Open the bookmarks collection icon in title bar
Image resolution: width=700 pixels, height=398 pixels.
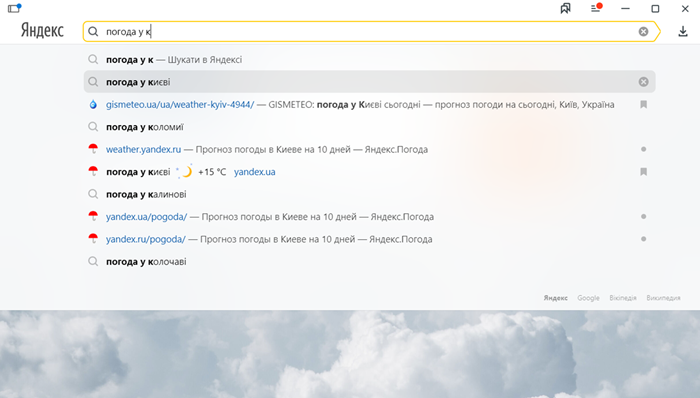pos(565,8)
